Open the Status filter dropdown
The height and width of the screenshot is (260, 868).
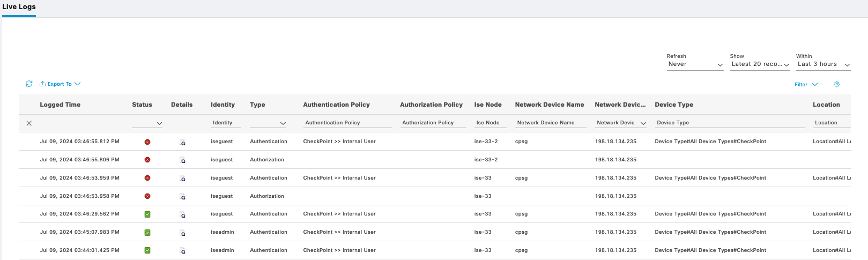click(147, 123)
